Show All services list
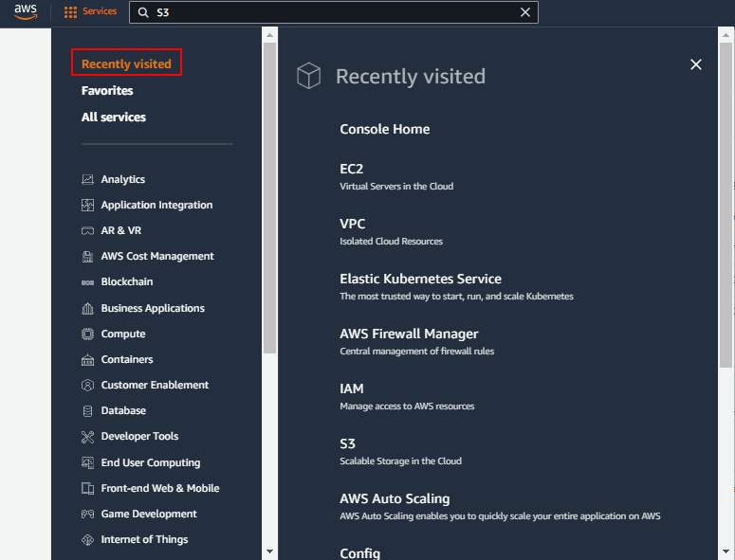 click(x=114, y=117)
